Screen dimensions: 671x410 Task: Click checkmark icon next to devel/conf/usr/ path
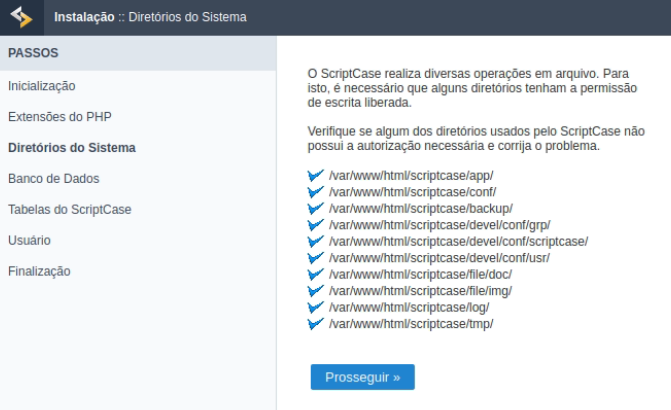pos(316,258)
